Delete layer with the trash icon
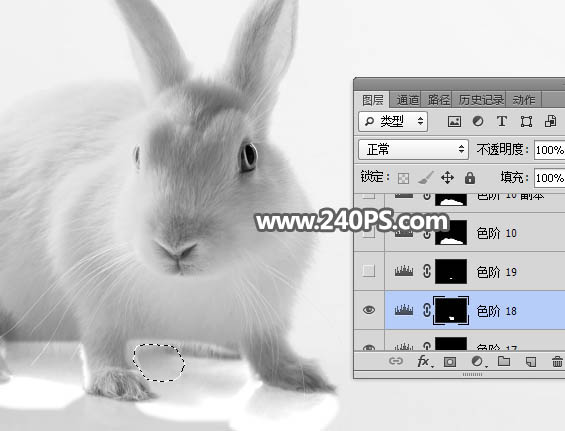 557,361
